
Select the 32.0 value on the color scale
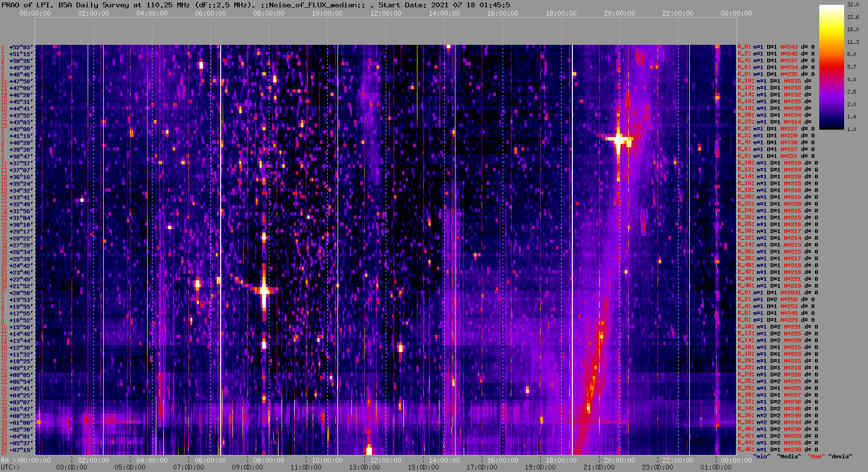click(852, 4)
